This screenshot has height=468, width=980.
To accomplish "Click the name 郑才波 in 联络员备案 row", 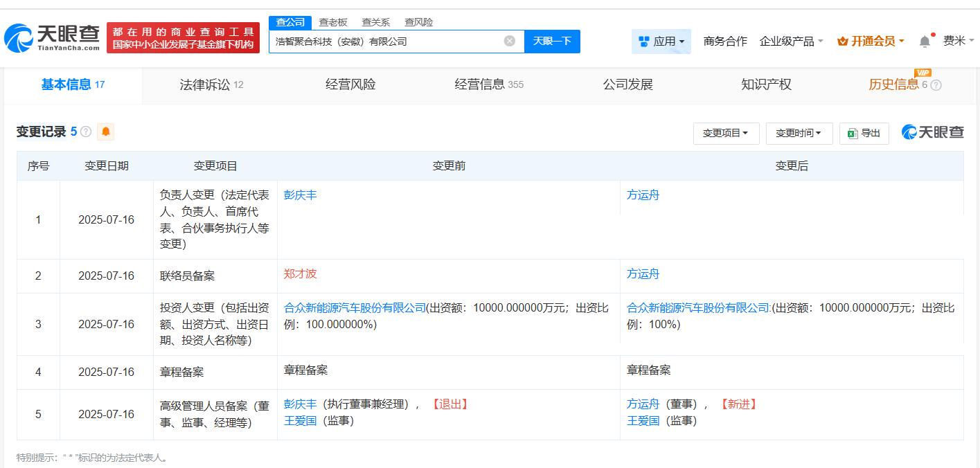I will [301, 274].
